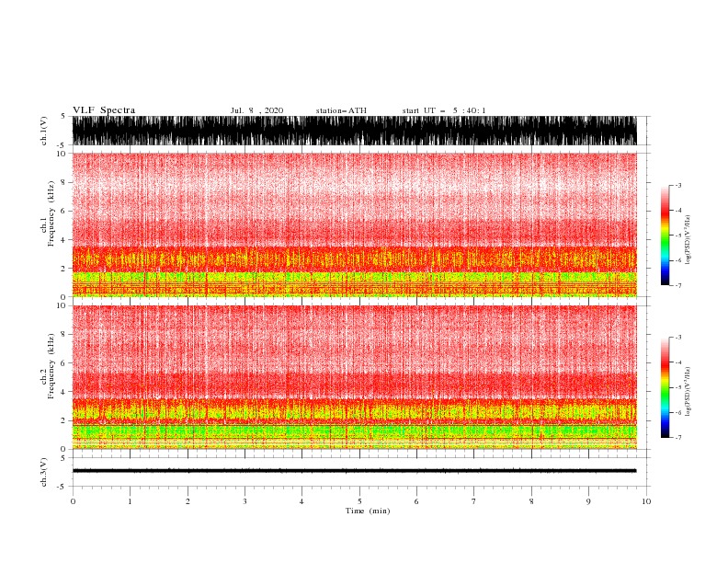Click the log(PSD) label beside ch.2 color bar
Viewport: 728px width, 563px height.
[688, 392]
